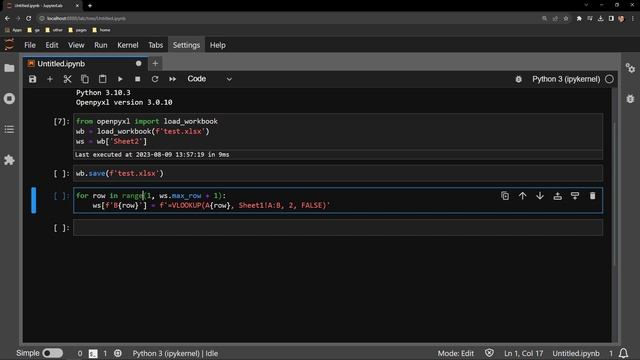Select the Untitled.ipynb notebook tab

point(85,64)
